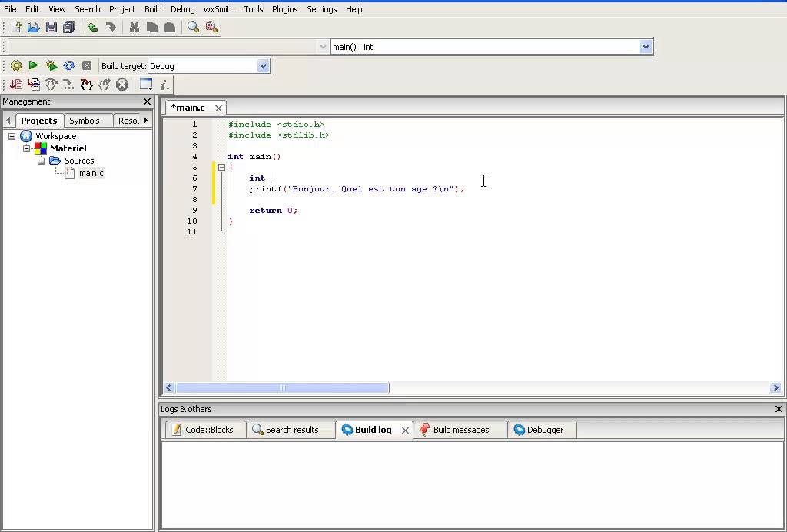Click the Cut scissors icon
The image size is (787, 532).
(x=134, y=27)
